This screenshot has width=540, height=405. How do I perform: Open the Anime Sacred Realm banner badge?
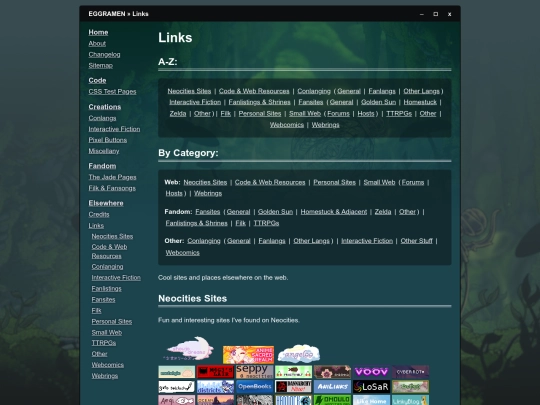tap(248, 355)
